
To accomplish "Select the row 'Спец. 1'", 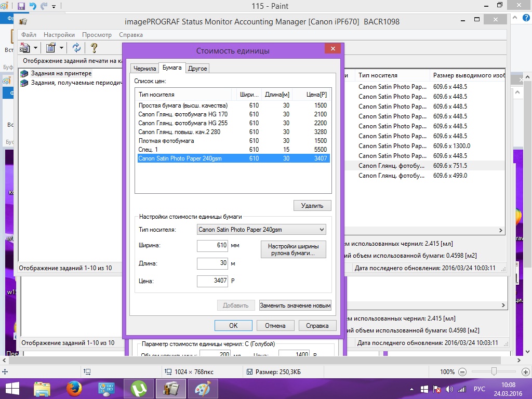I will (x=233, y=150).
